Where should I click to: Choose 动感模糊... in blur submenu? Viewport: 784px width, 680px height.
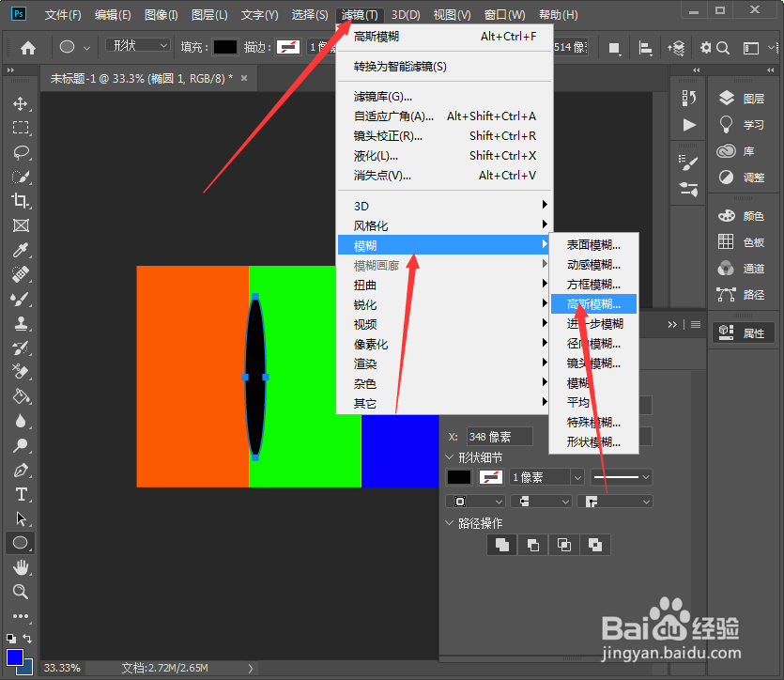click(x=593, y=265)
